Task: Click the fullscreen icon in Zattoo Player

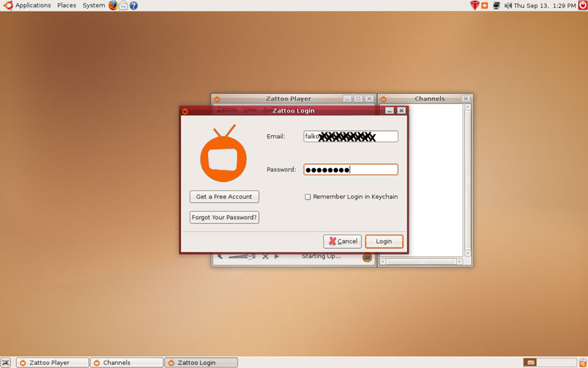Action: [x=265, y=256]
